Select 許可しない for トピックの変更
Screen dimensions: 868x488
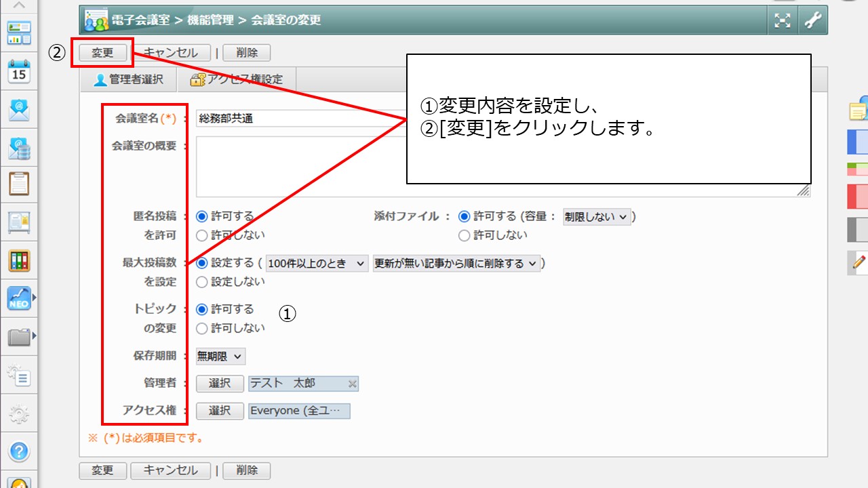click(201, 328)
